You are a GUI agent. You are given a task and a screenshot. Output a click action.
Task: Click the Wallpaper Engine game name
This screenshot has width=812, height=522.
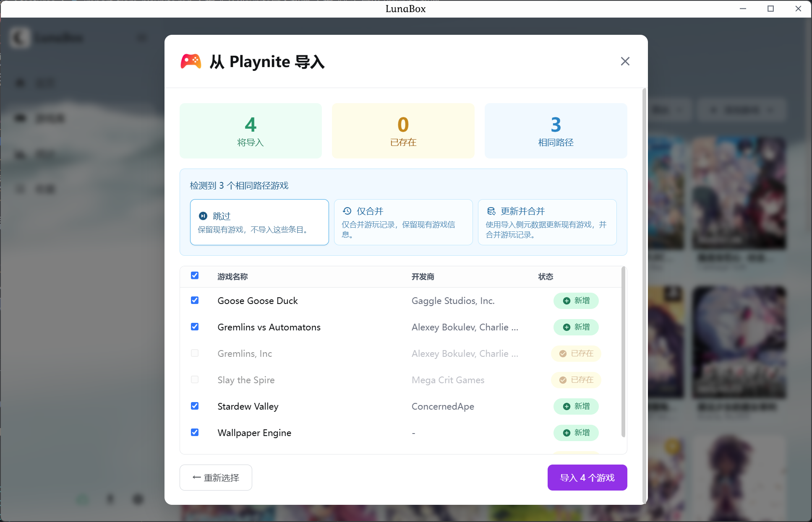click(254, 433)
